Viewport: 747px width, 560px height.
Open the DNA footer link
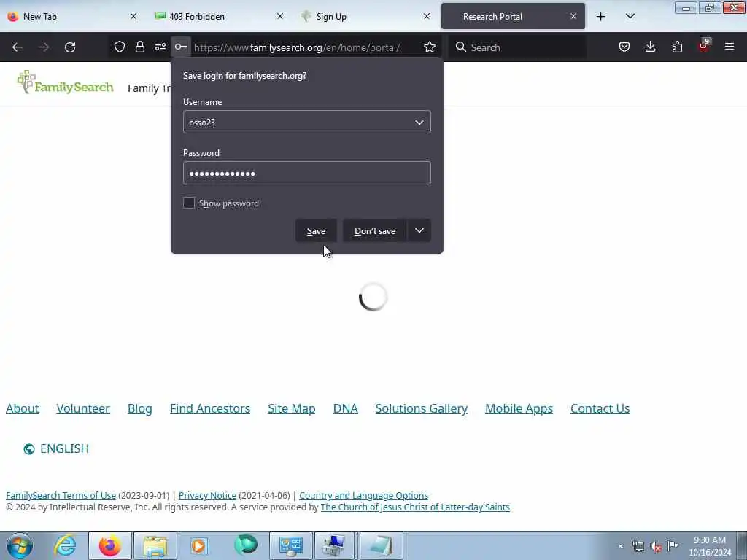tap(345, 408)
